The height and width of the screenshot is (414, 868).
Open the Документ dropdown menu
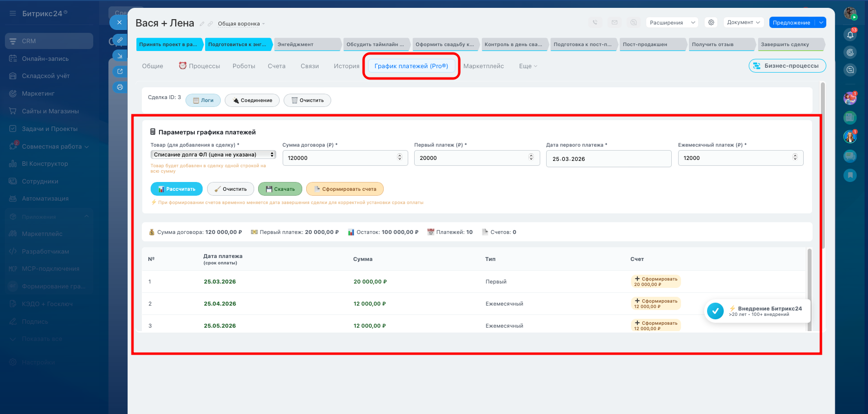[x=743, y=23]
